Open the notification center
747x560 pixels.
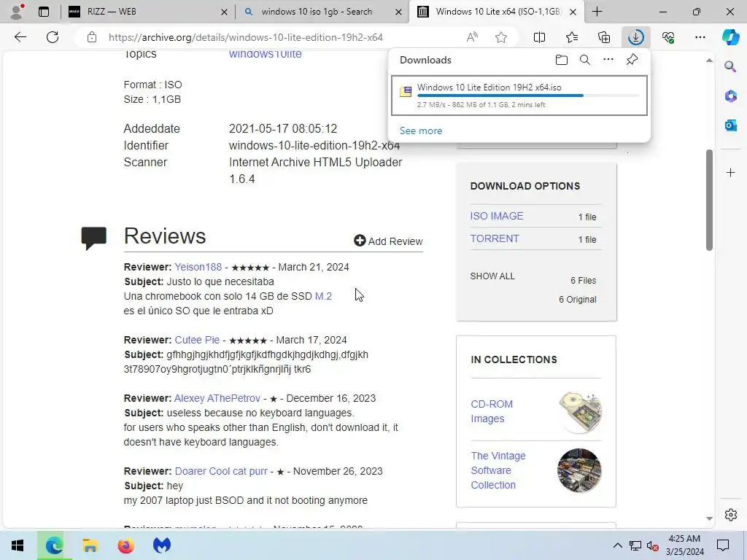click(723, 545)
